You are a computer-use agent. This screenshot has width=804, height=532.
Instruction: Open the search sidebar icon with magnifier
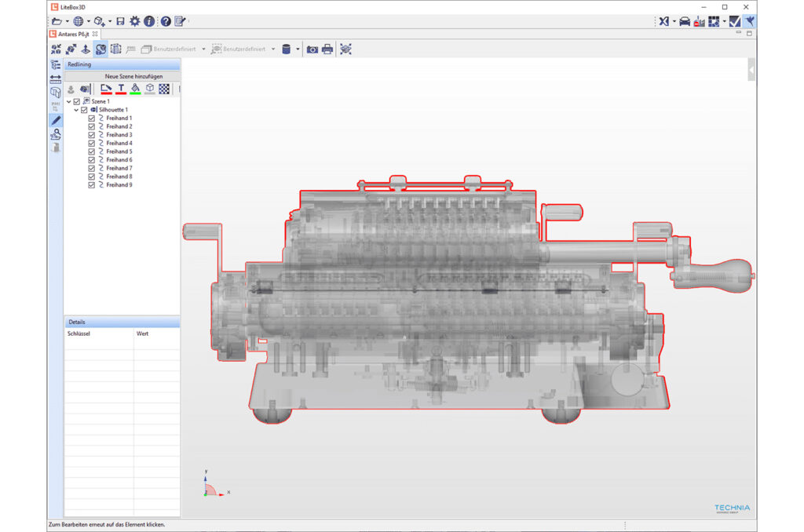[x=56, y=134]
